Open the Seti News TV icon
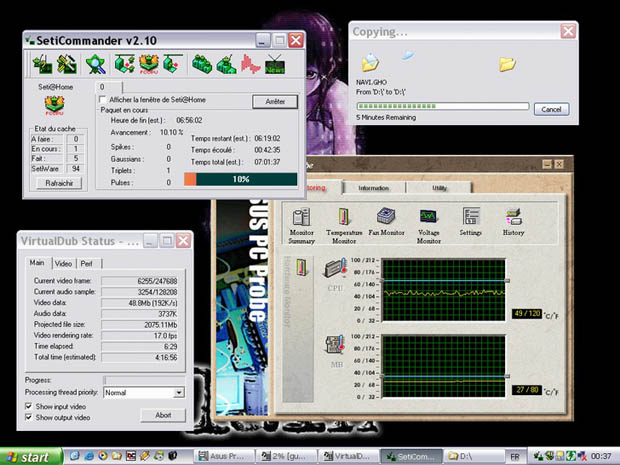Viewport: 620px width, 465px height. click(x=275, y=64)
